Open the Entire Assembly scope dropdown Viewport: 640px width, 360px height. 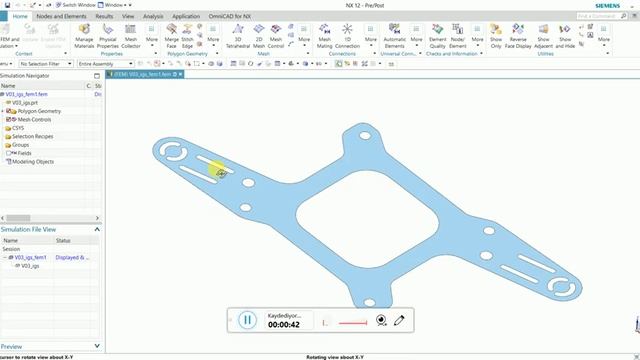click(x=105, y=64)
